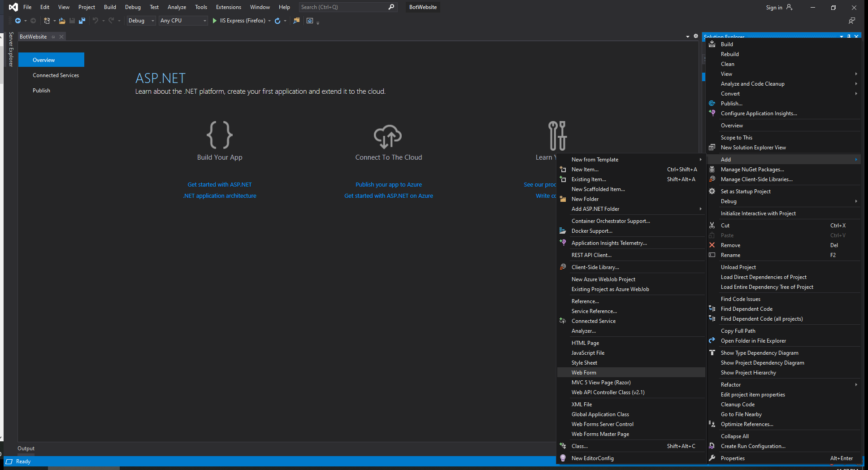The image size is (868, 470).
Task: Choose New Item... in Add submenu
Action: click(631, 170)
